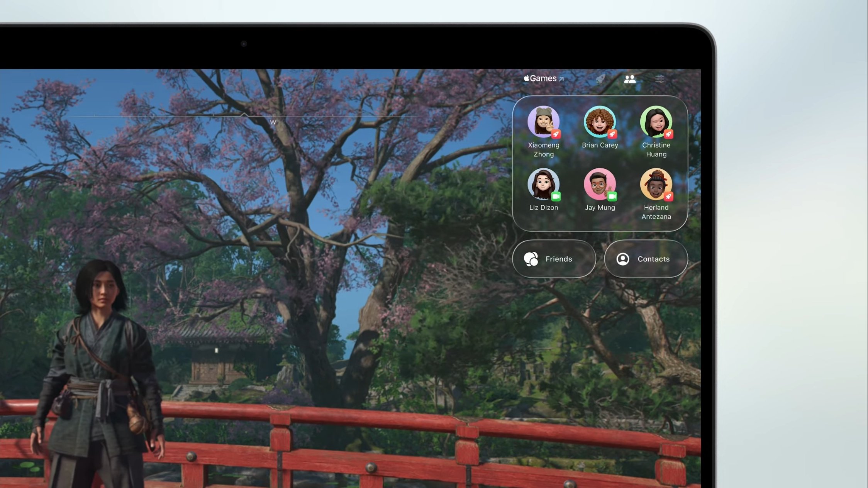Choose Brian Carey's avatar

(600, 122)
